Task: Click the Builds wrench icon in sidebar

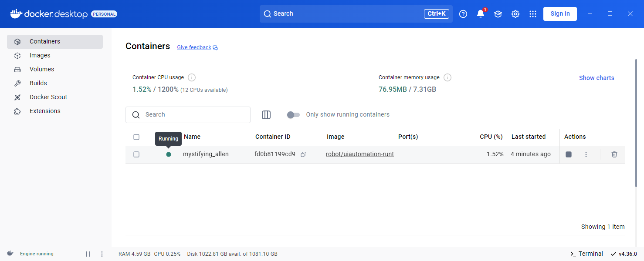Action: pos(17,84)
